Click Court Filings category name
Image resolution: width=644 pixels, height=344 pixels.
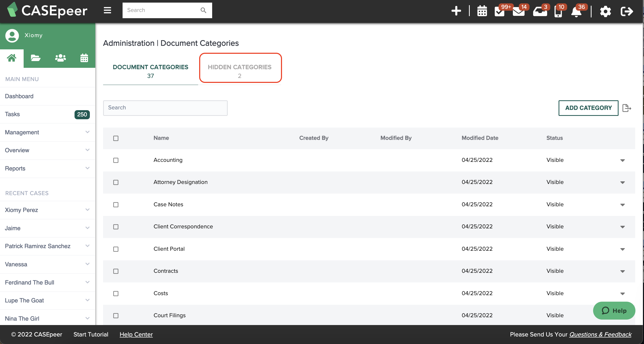170,315
